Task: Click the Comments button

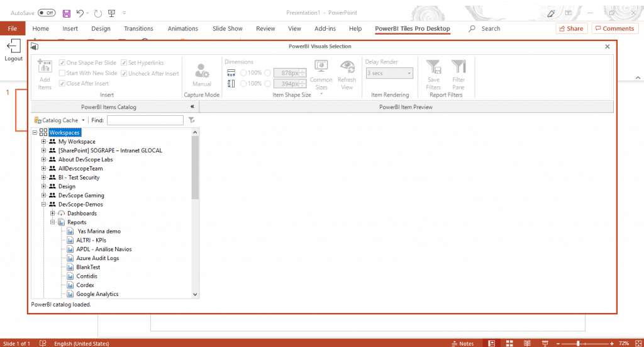Action: click(615, 28)
